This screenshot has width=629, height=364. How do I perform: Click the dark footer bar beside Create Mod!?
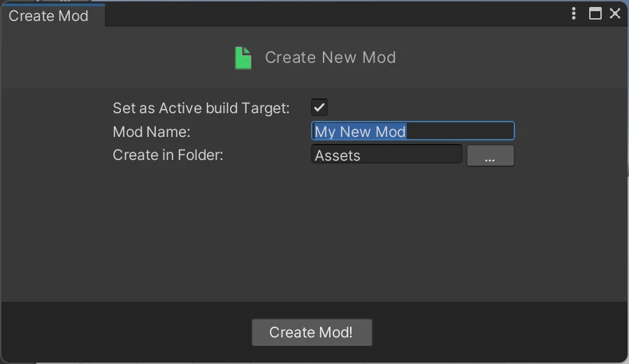(498, 332)
